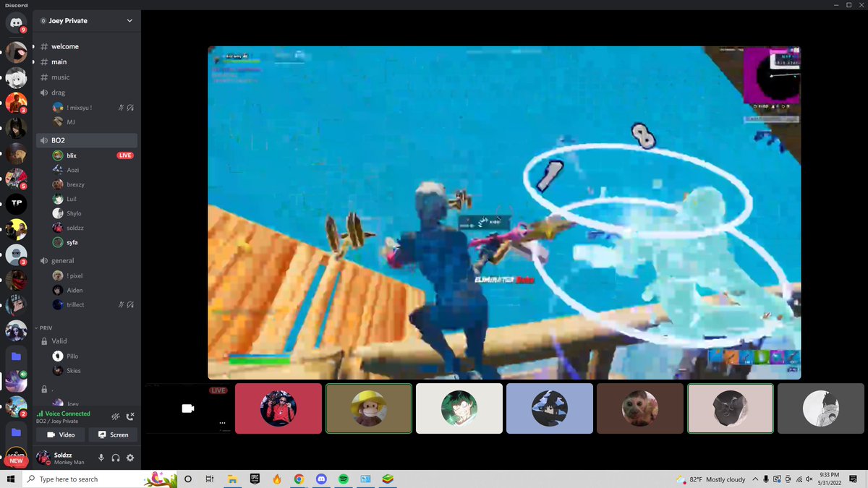Open Spotify from the taskbar
The image size is (868, 488).
[x=344, y=479]
